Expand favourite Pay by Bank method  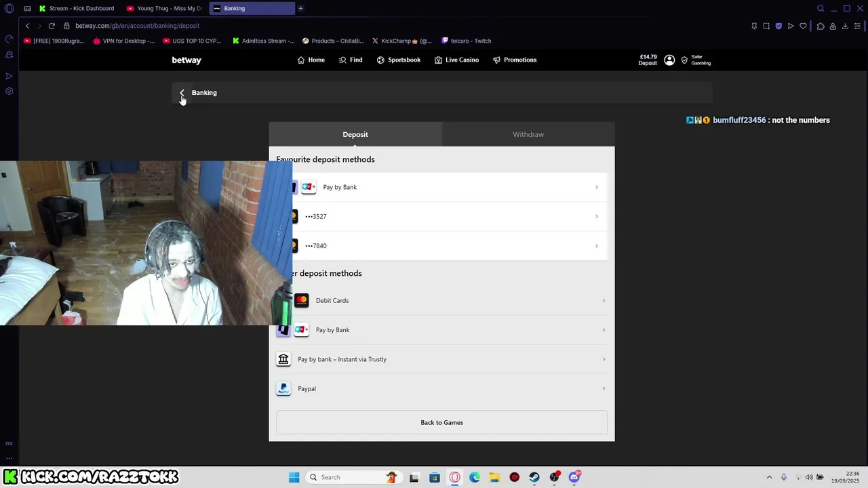pyautogui.click(x=597, y=187)
